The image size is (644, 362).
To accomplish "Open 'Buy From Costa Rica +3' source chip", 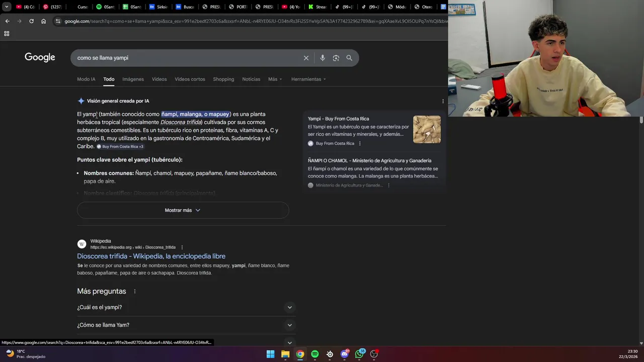I will click(120, 146).
